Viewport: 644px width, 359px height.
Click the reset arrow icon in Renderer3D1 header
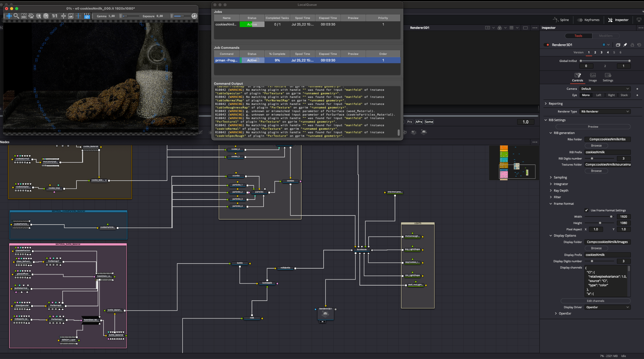pyautogui.click(x=639, y=45)
